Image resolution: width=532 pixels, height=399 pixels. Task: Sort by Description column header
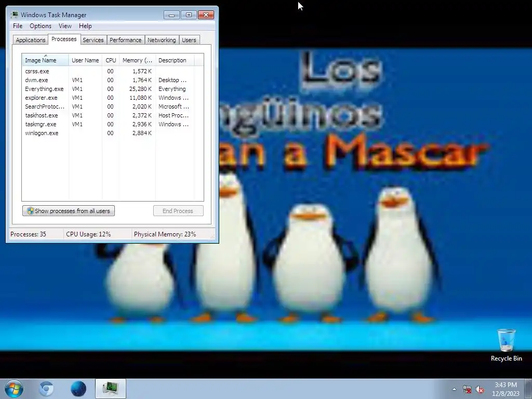175,60
